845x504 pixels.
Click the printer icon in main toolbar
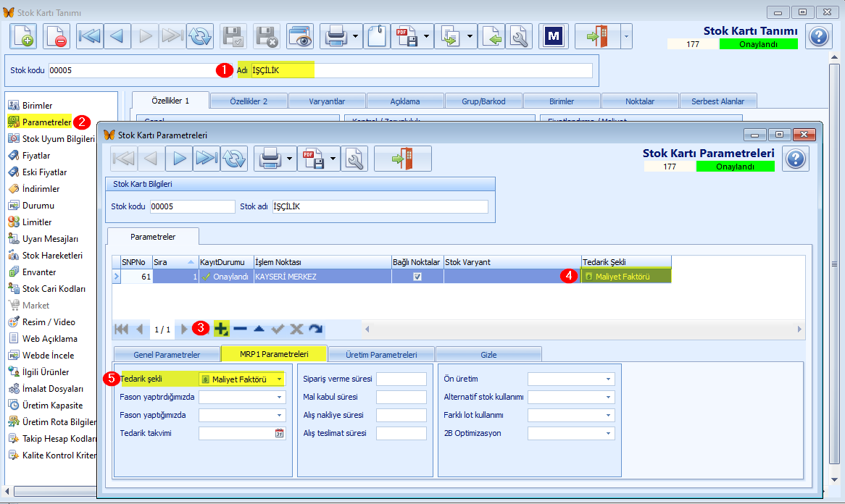[x=336, y=36]
